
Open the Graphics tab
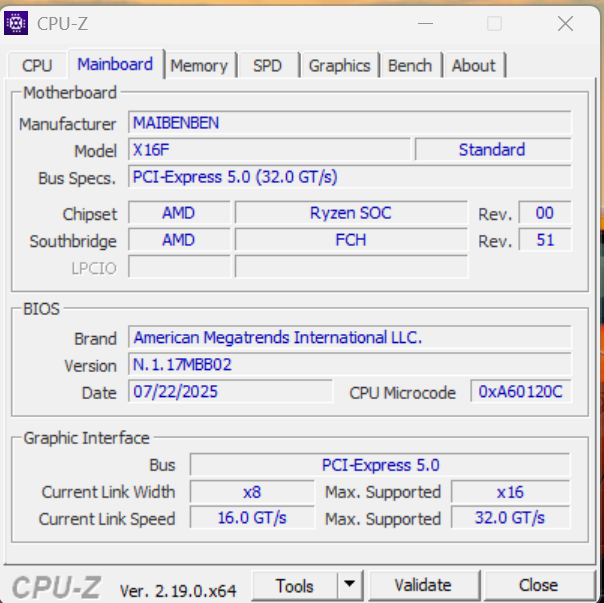[339, 66]
